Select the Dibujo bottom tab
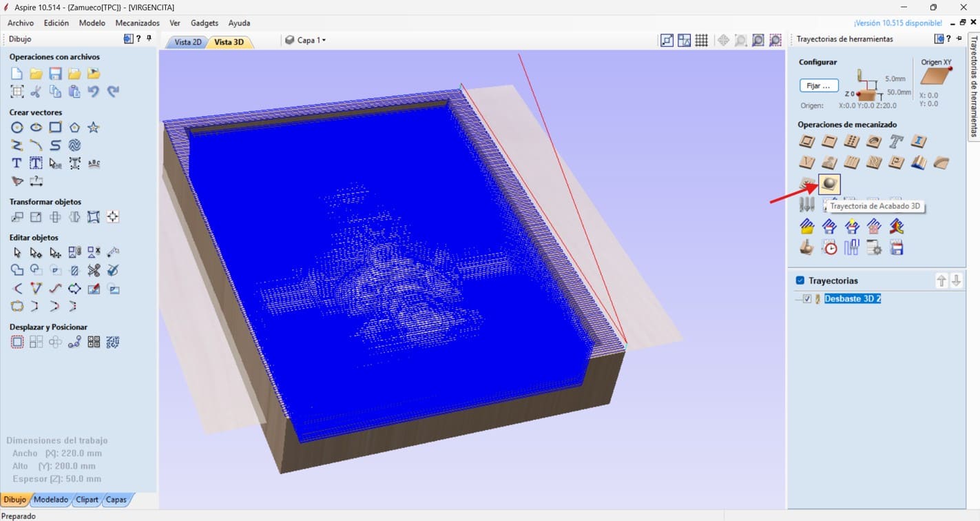The height and width of the screenshot is (521, 980). 15,500
